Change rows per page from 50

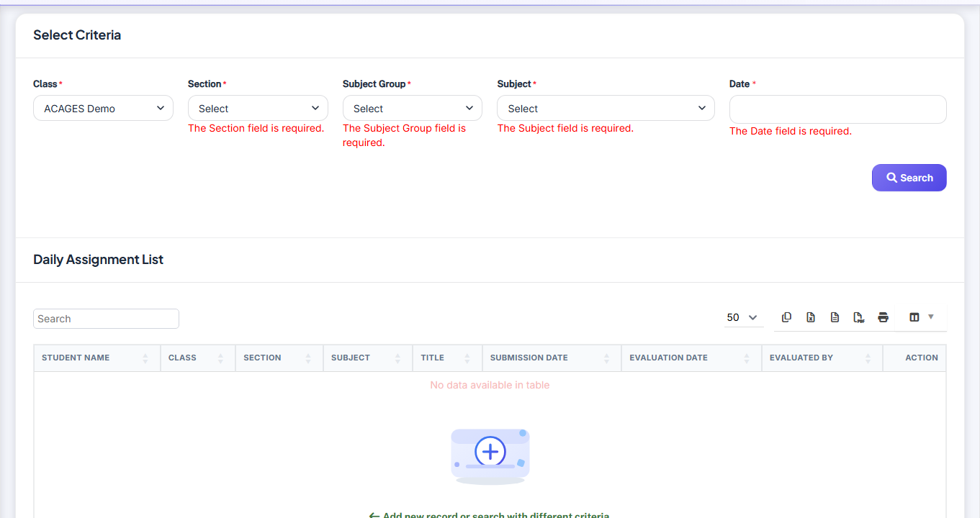743,317
